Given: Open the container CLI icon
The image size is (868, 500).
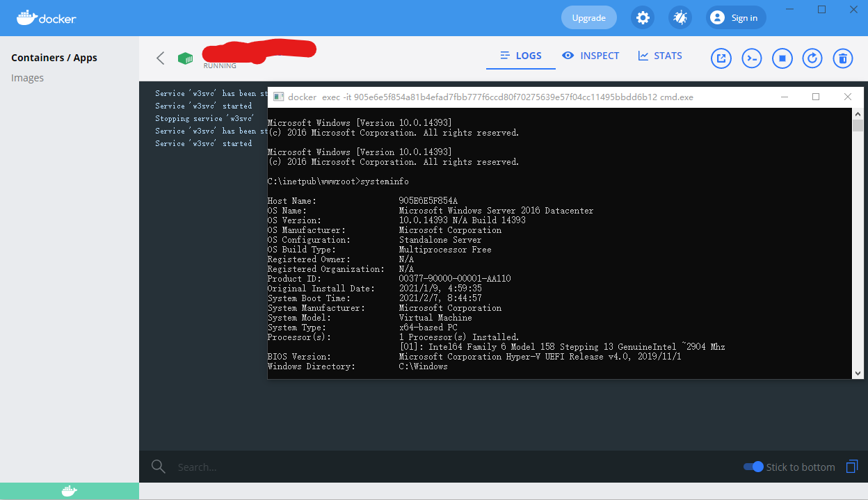Looking at the screenshot, I should 752,58.
